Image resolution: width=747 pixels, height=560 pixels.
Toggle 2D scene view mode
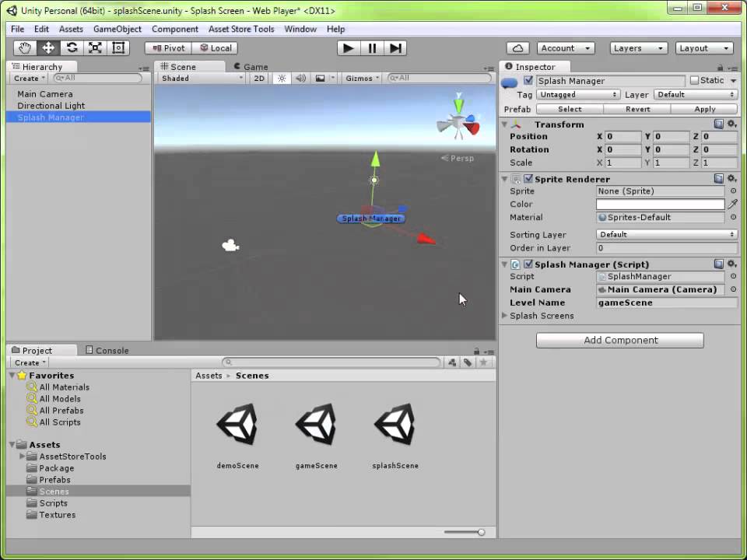coord(259,78)
